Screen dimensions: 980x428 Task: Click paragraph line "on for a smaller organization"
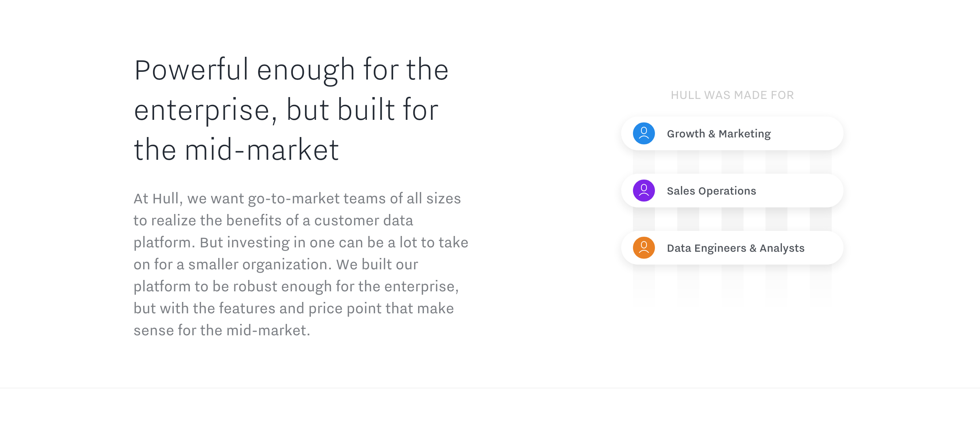276,264
